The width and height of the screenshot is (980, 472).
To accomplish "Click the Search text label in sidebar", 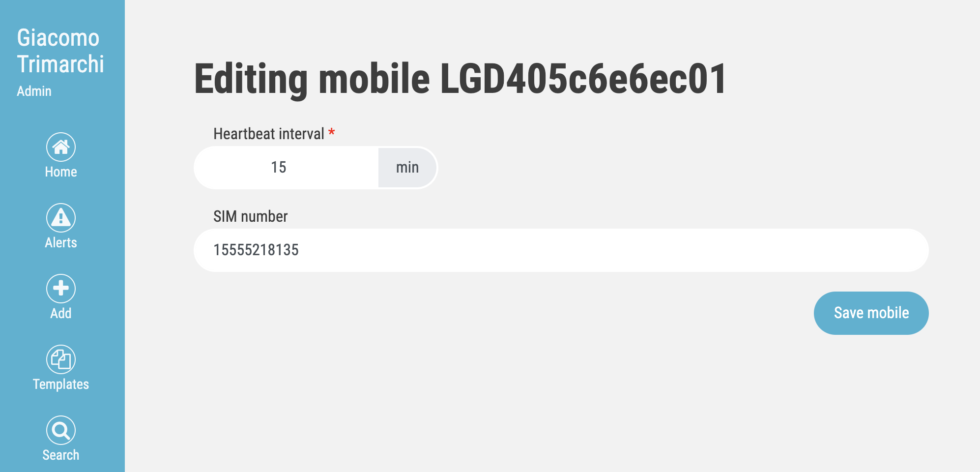I will coord(61,455).
